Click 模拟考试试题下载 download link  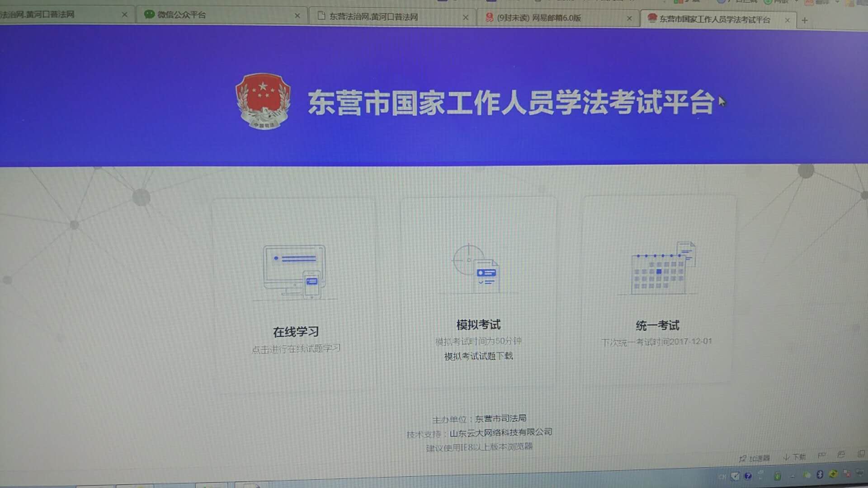click(478, 357)
